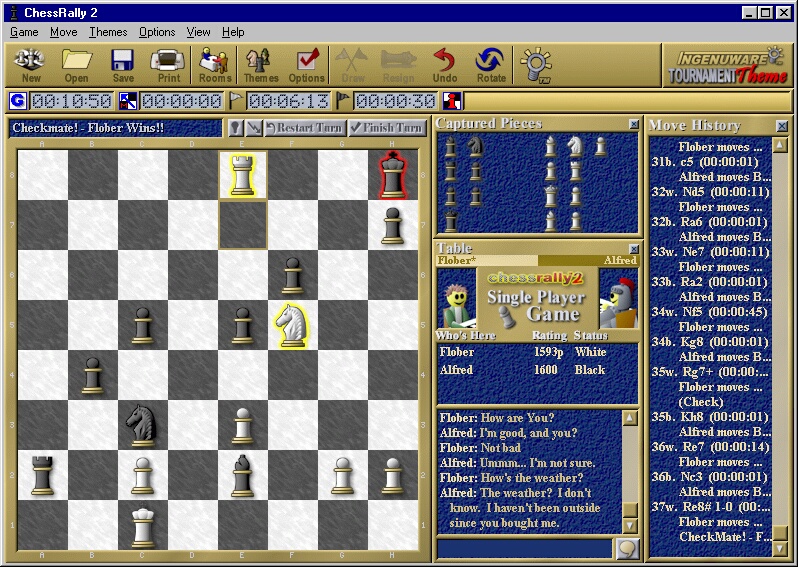
Task: Click Alfred's knight avatar in the Table panel
Action: [618, 298]
